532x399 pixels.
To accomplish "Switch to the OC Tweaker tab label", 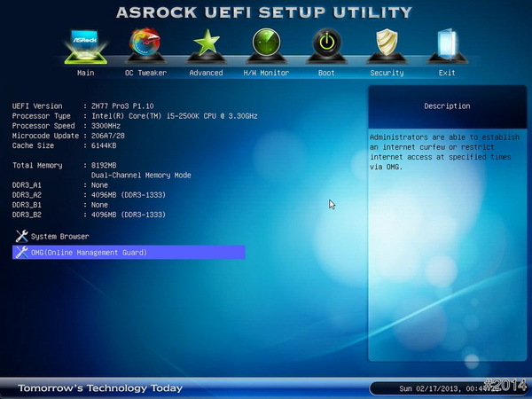I will 145,73.
